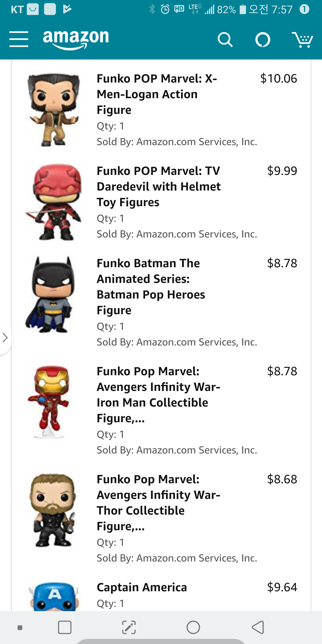
Task: Open Thor Collectible Figure title
Action: (x=158, y=502)
